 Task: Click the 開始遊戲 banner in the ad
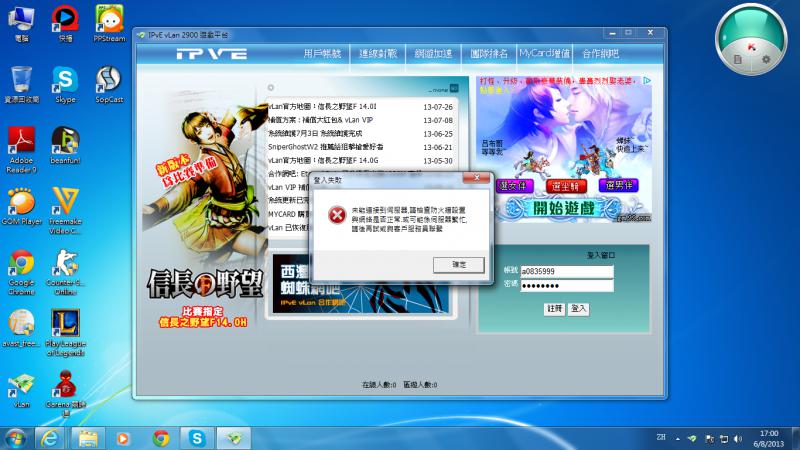coord(564,208)
